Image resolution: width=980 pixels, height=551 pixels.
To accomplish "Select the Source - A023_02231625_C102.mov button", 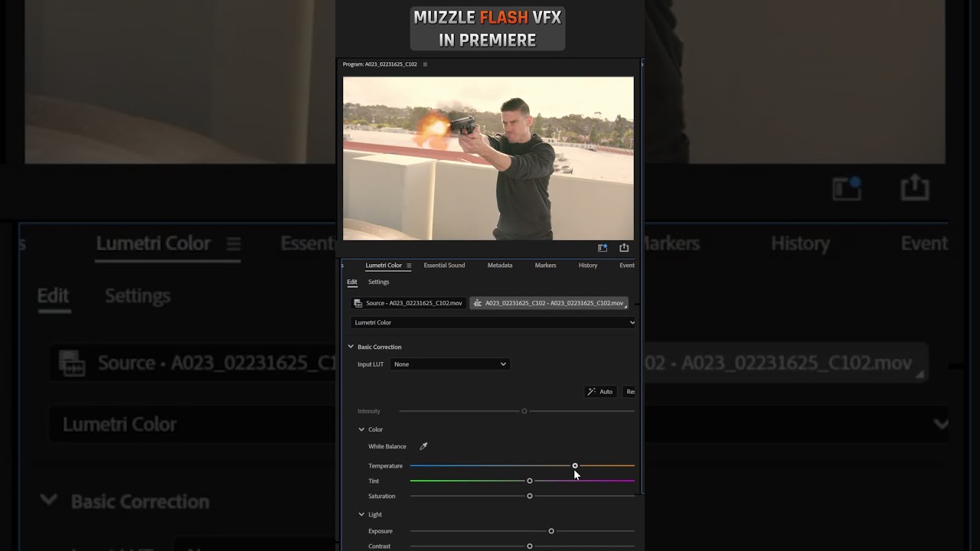I will [408, 303].
